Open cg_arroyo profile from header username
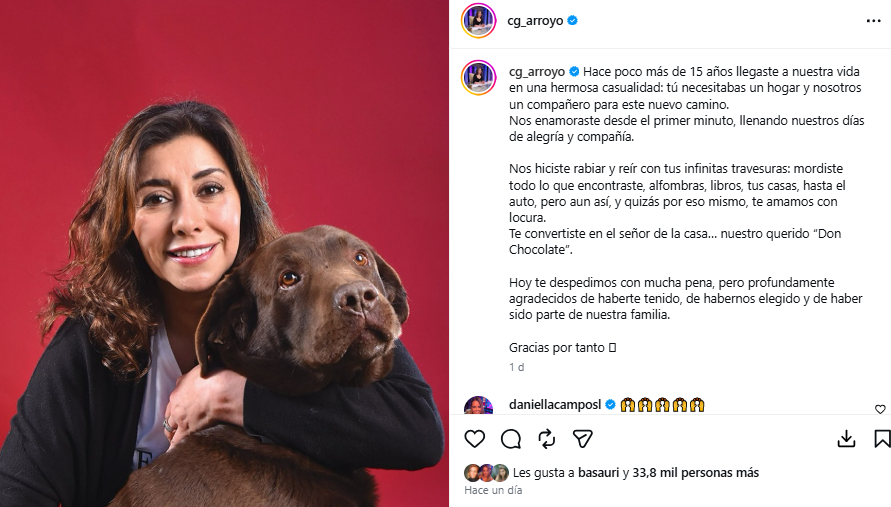891x507 pixels. click(x=535, y=20)
